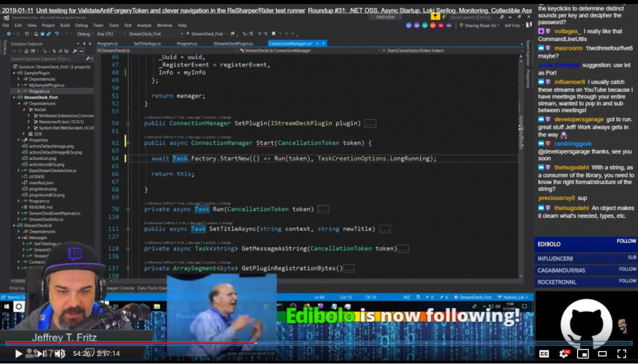
Task: Select MySamplePlugin.cs in Solution Explorer
Action: pos(46,85)
